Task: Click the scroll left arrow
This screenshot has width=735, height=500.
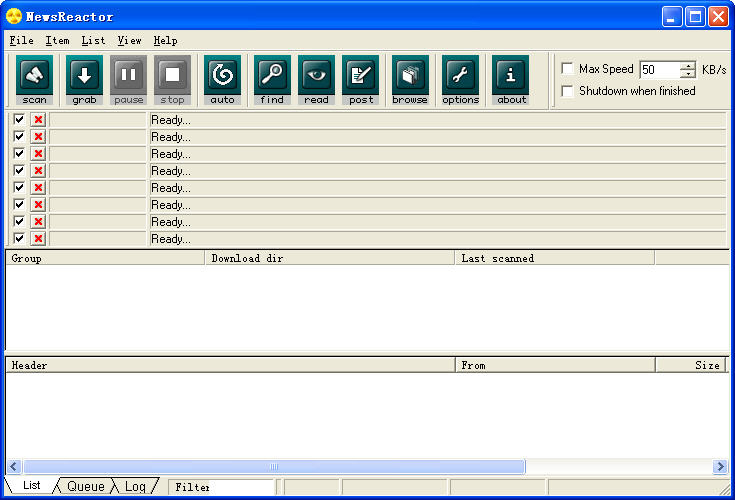Action: tap(14, 466)
